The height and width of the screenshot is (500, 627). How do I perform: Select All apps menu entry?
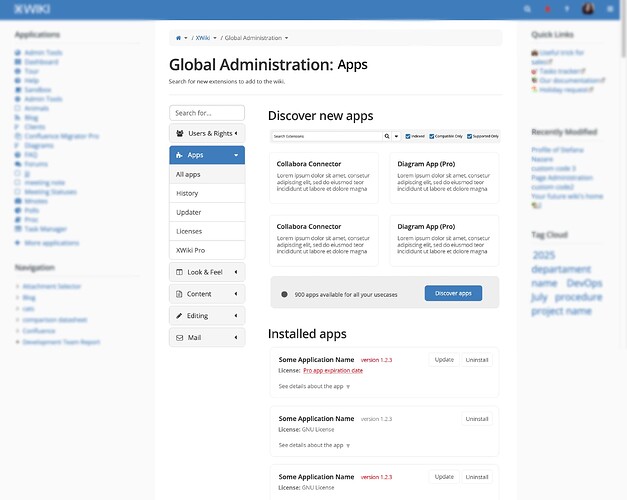[207, 174]
